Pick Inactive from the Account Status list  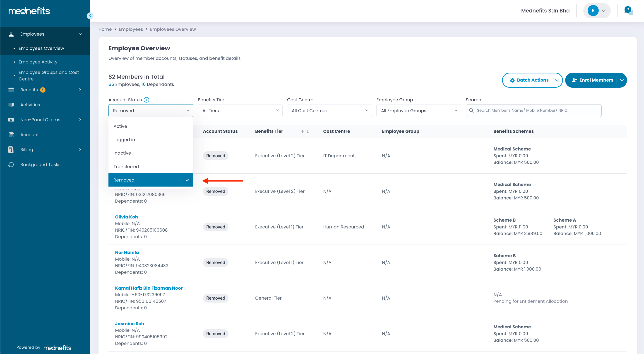[122, 153]
